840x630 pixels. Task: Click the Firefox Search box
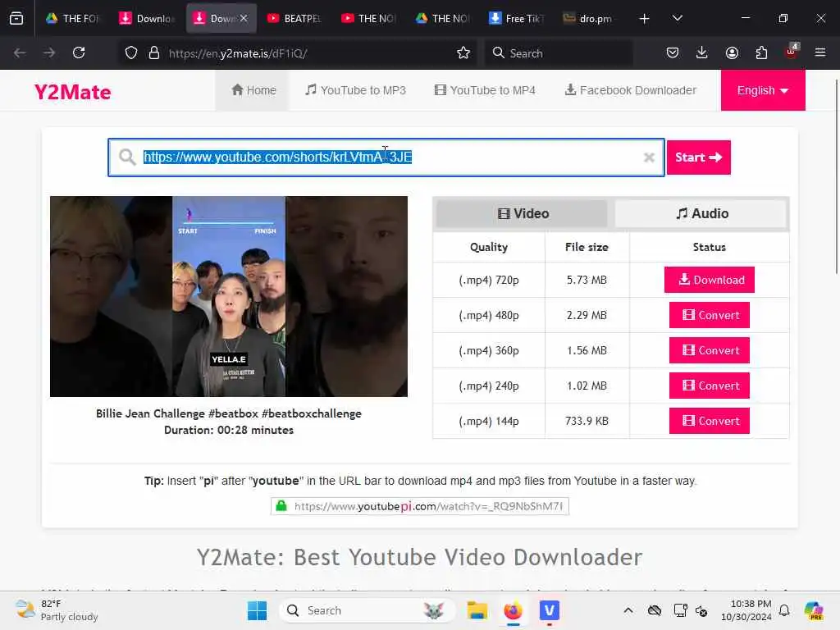pyautogui.click(x=559, y=53)
